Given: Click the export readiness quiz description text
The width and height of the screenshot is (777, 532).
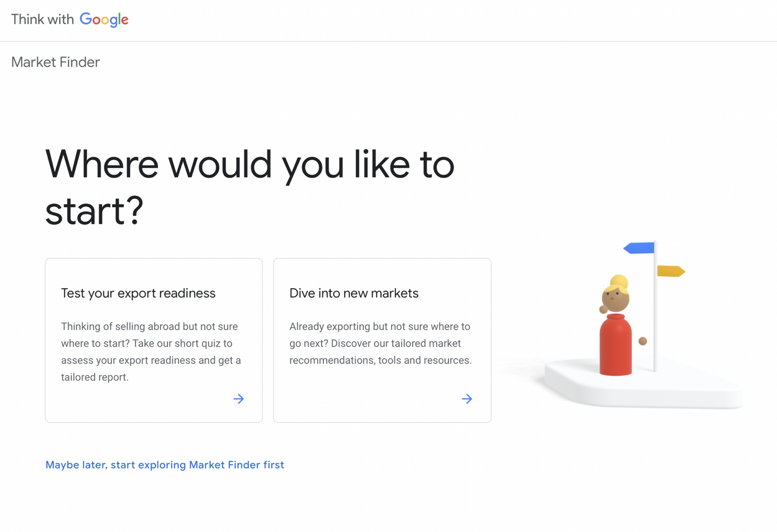Looking at the screenshot, I should 151,352.
